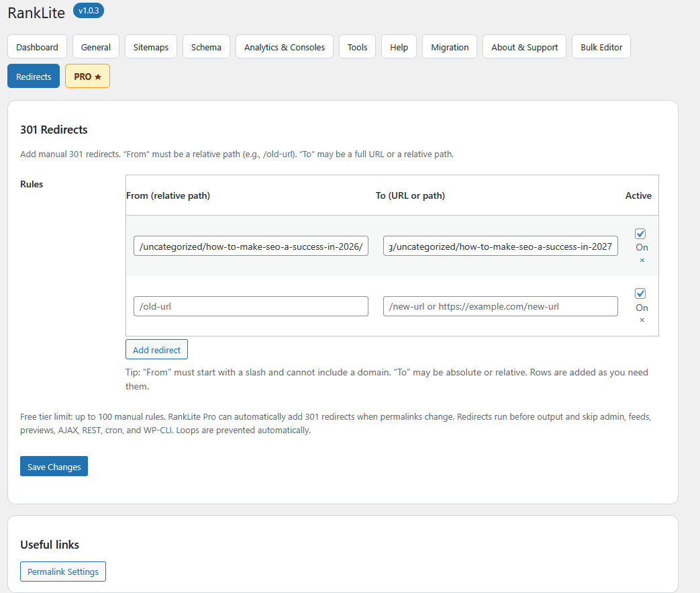700x593 pixels.
Task: Click the Rules label
Action: [x=32, y=184]
